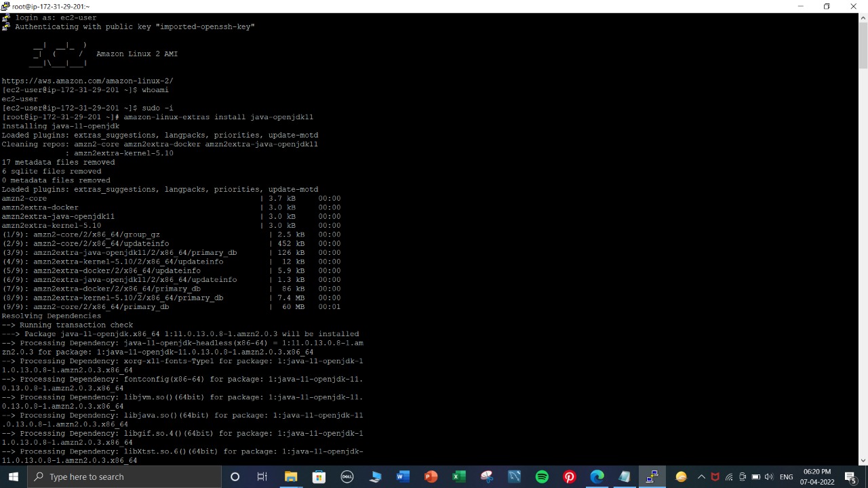Open the McAfee tray icon
868x488 pixels.
pyautogui.click(x=715, y=476)
